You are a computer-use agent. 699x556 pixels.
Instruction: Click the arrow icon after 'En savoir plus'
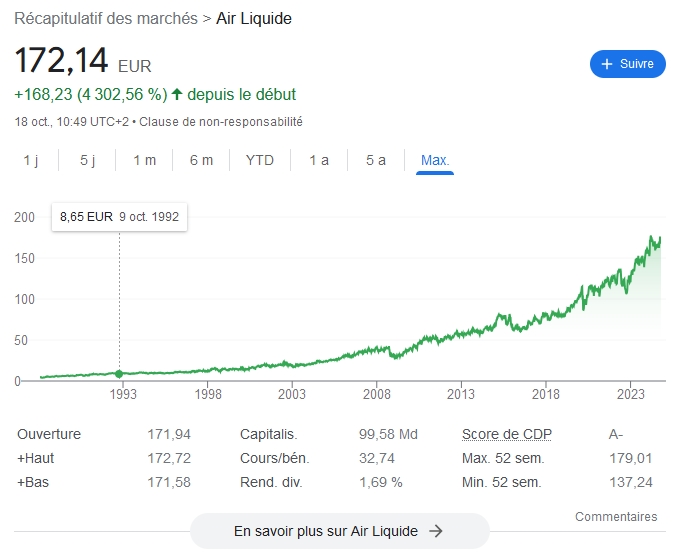coord(435,531)
